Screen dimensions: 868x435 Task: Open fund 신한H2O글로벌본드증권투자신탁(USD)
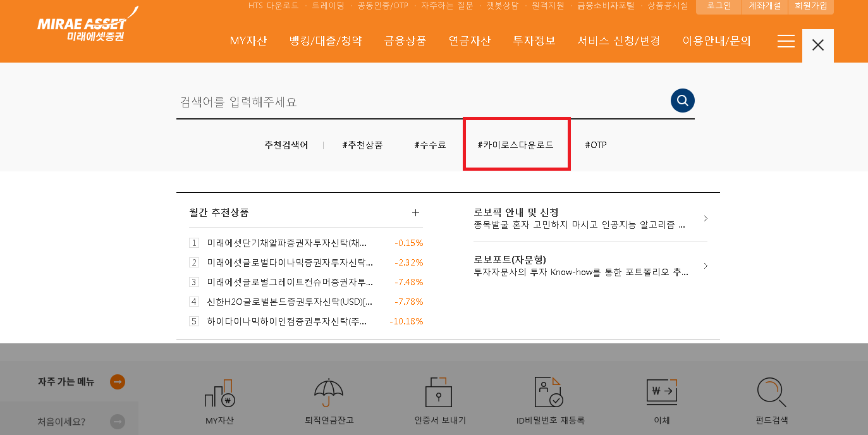pos(290,302)
